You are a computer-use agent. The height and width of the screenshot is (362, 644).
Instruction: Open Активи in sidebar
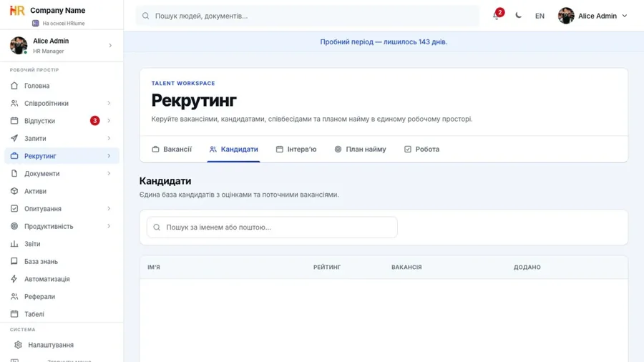coord(62,191)
